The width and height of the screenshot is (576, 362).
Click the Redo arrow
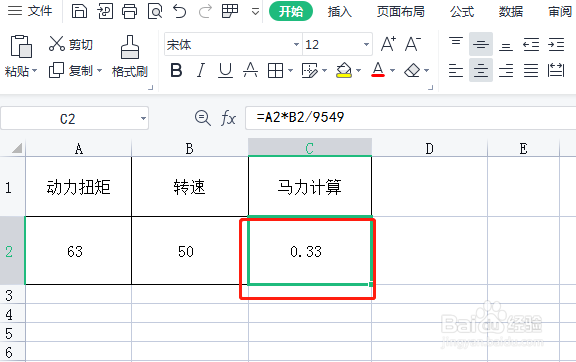pos(205,11)
